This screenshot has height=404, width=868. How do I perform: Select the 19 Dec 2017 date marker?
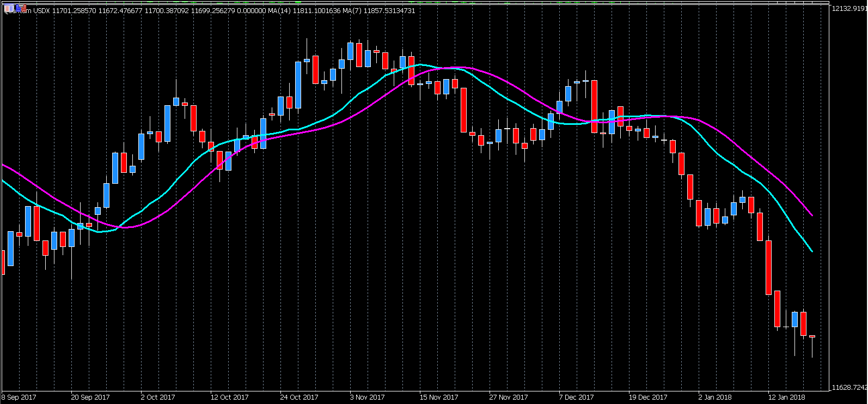pyautogui.click(x=647, y=397)
